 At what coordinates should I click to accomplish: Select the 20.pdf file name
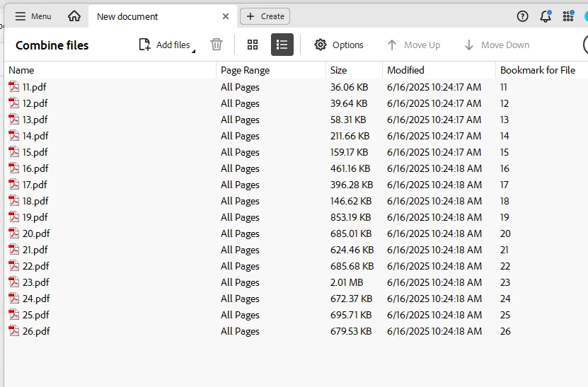36,233
